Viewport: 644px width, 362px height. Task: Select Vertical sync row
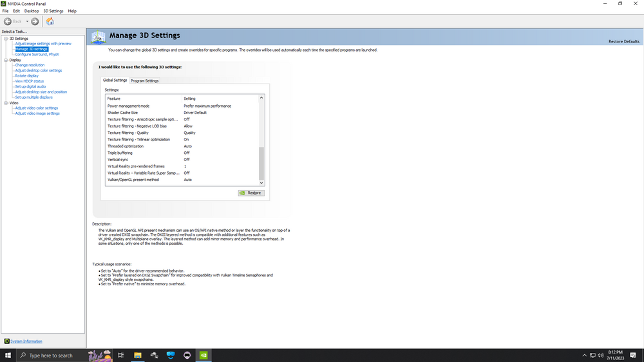(182, 160)
